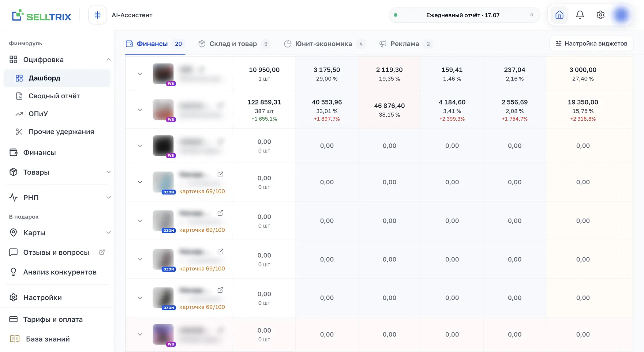Open external link of third OZON product
644x352 pixels.
(x=220, y=251)
